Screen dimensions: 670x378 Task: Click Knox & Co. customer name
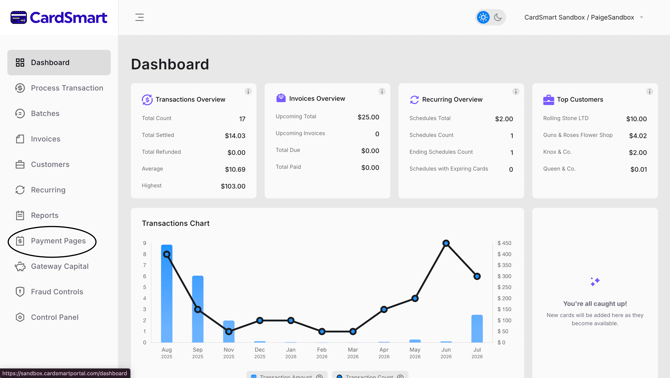(557, 152)
